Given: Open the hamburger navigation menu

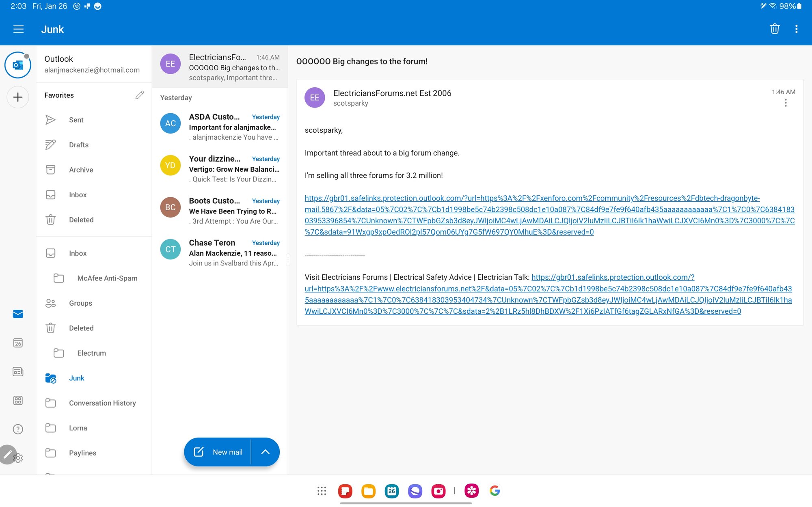Looking at the screenshot, I should click(18, 29).
